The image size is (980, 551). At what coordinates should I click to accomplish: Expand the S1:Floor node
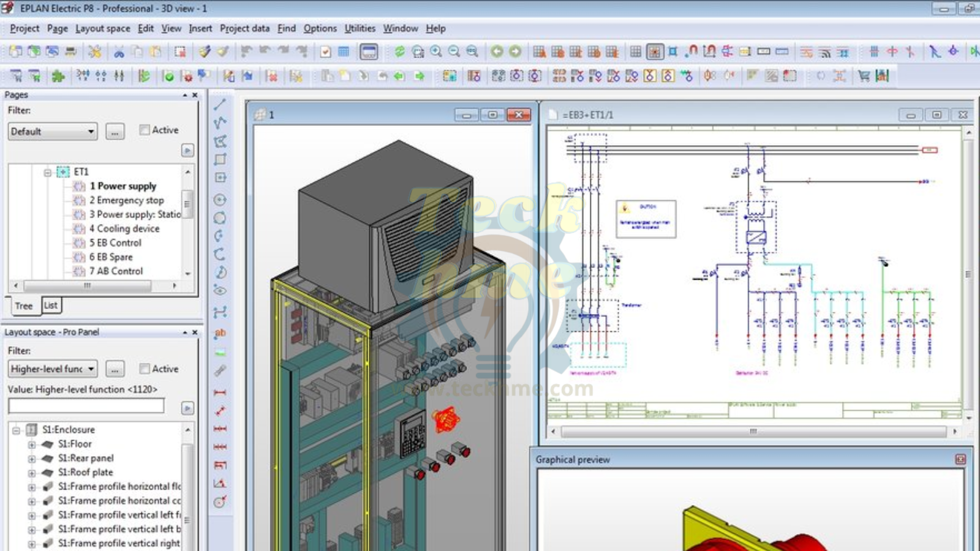pos(32,444)
